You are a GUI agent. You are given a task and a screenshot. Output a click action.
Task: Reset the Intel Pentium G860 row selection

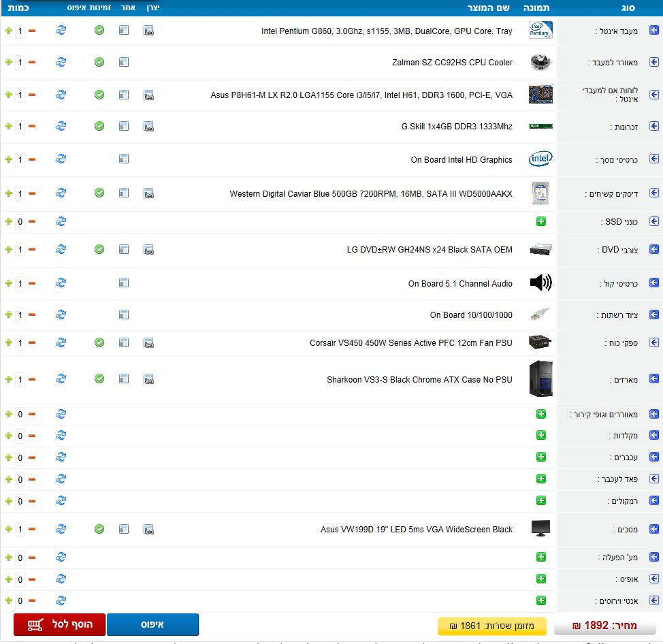tap(61, 31)
